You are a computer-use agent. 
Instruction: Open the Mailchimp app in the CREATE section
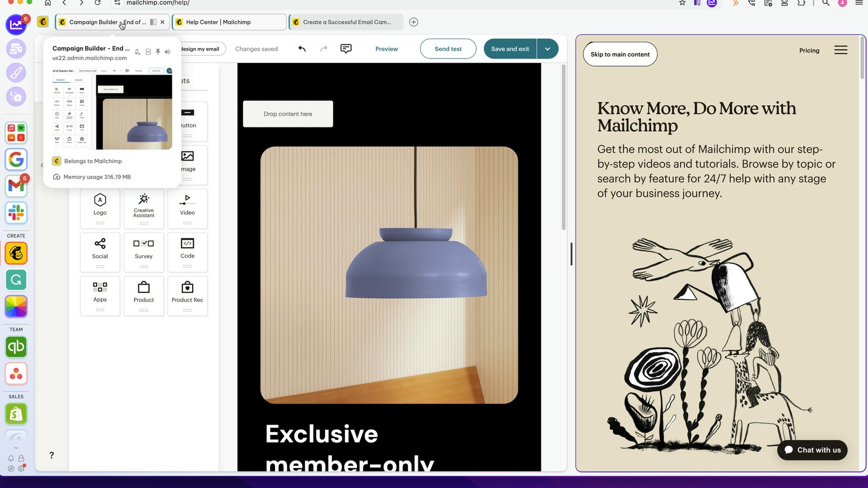coord(16,253)
